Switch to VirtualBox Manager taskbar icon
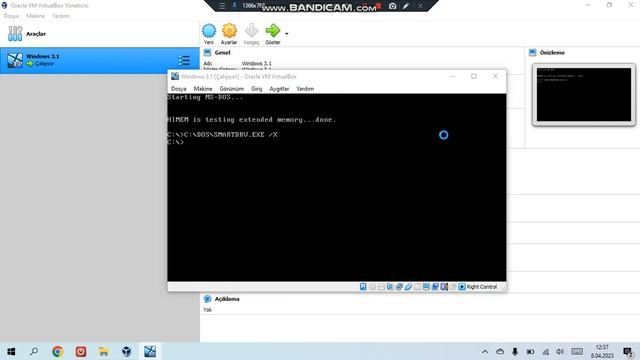The width and height of the screenshot is (640, 360). [127, 351]
